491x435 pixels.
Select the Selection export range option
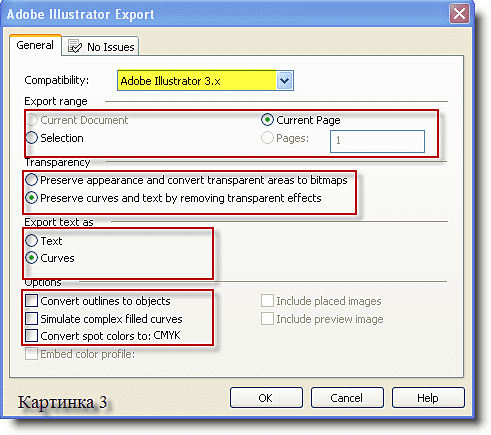[x=31, y=138]
